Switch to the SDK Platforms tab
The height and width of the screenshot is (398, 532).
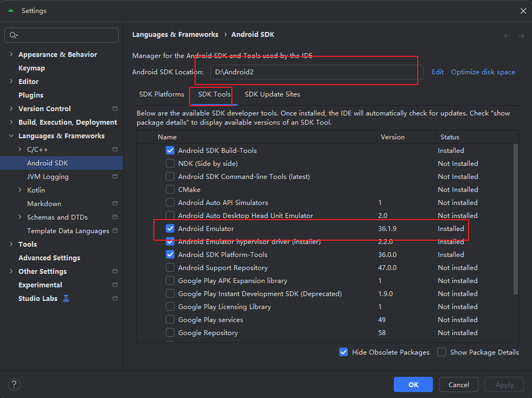point(161,94)
